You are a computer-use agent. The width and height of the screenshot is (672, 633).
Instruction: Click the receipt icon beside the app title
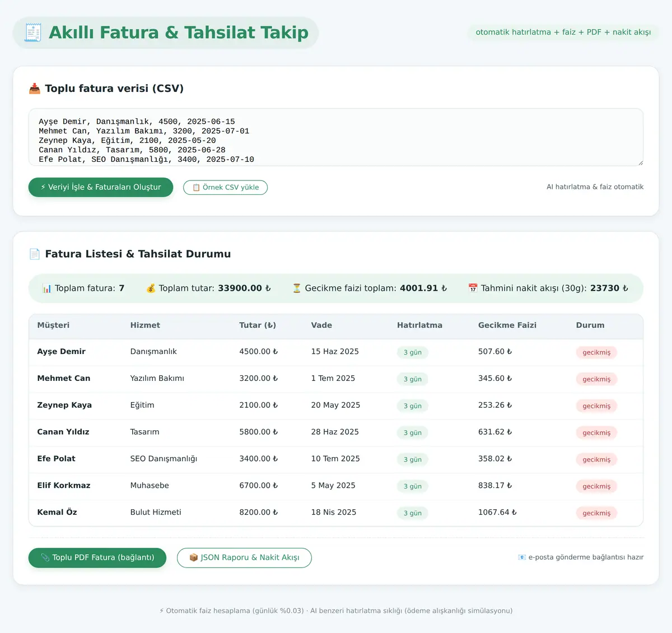[x=33, y=32]
